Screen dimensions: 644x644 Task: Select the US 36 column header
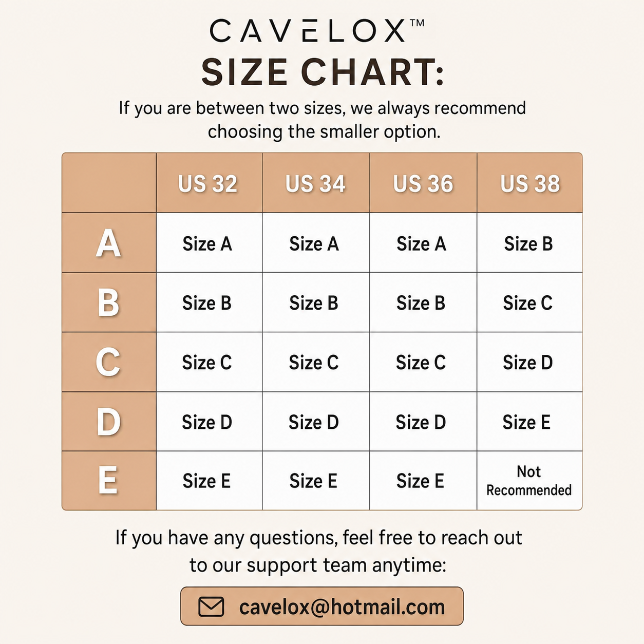[x=423, y=183]
